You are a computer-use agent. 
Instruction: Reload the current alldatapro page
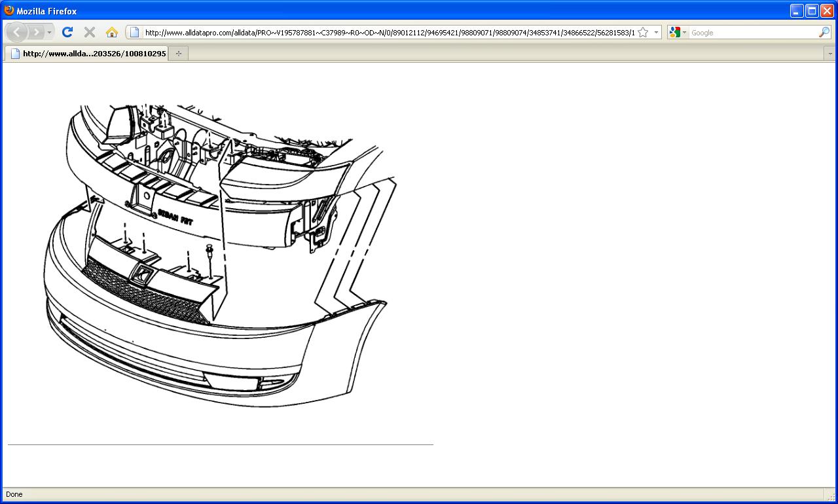click(67, 32)
